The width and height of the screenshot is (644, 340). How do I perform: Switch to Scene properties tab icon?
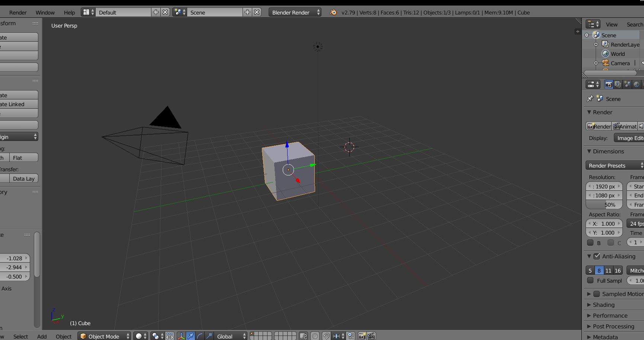point(627,85)
